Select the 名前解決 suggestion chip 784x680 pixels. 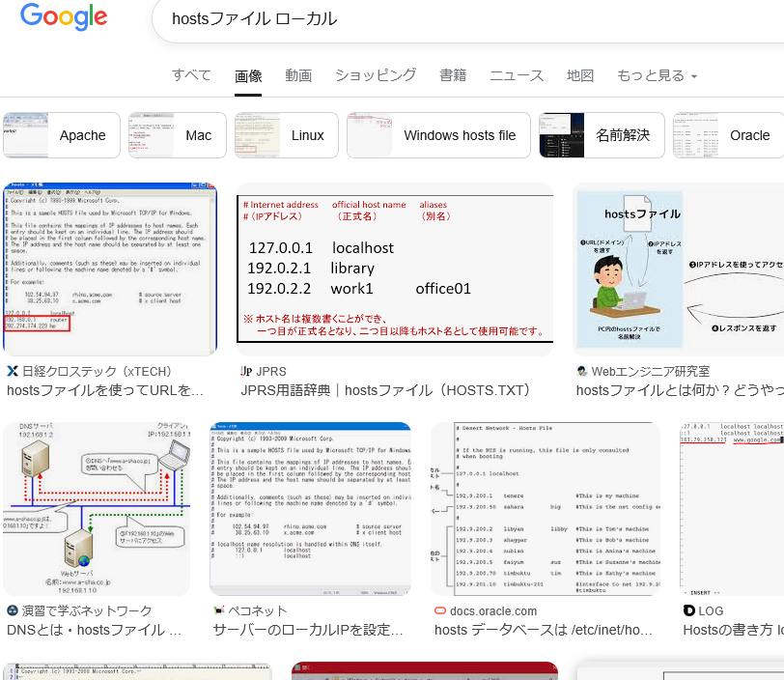click(602, 135)
